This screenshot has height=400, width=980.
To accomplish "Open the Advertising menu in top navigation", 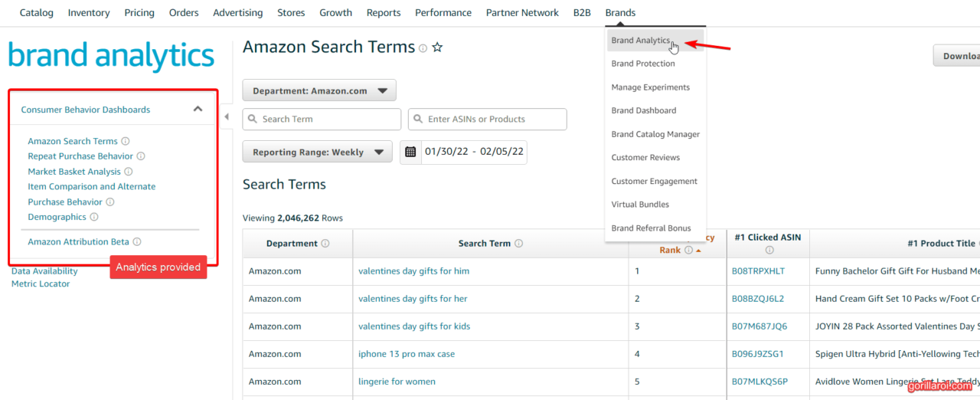I will [237, 13].
